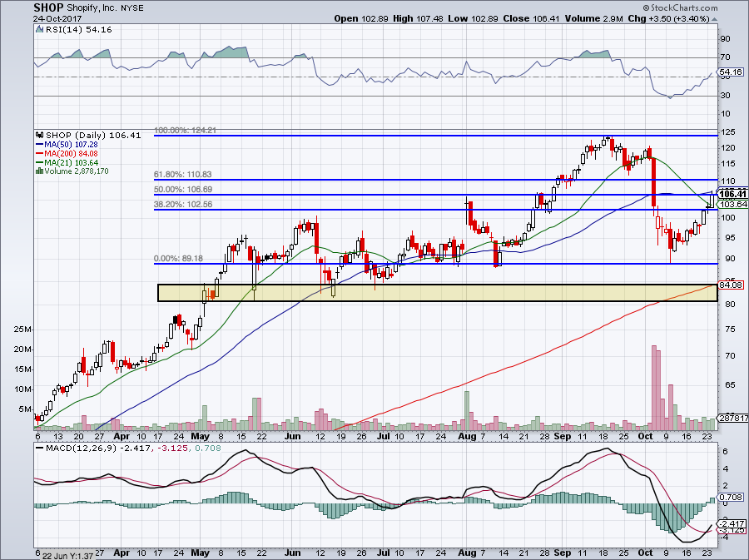Click the volume bars icon before Volume 2,878,170
This screenshot has width=749, height=560.
pyautogui.click(x=40, y=171)
